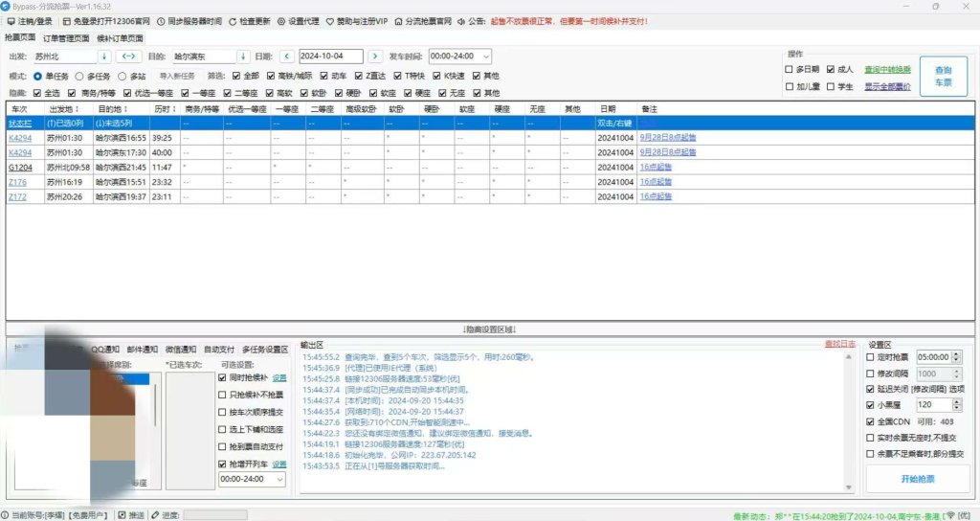Adjust the 05:00:00 timer spinner arrows
This screenshot has width=980, height=521.
pyautogui.click(x=956, y=357)
